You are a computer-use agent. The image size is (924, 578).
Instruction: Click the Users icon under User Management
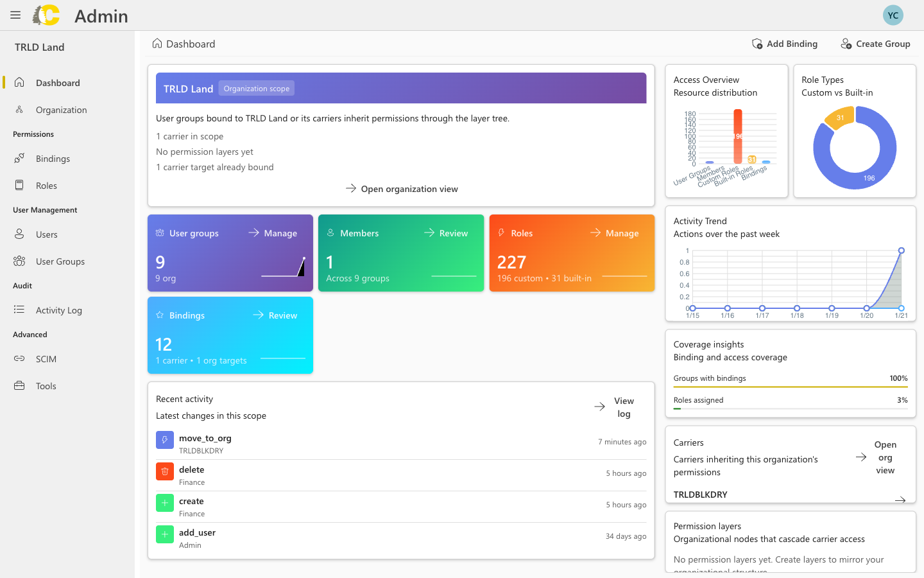(19, 234)
